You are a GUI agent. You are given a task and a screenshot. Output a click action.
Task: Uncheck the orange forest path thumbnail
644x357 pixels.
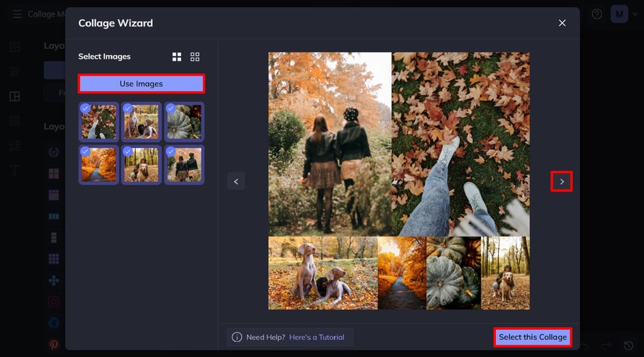[x=98, y=165]
